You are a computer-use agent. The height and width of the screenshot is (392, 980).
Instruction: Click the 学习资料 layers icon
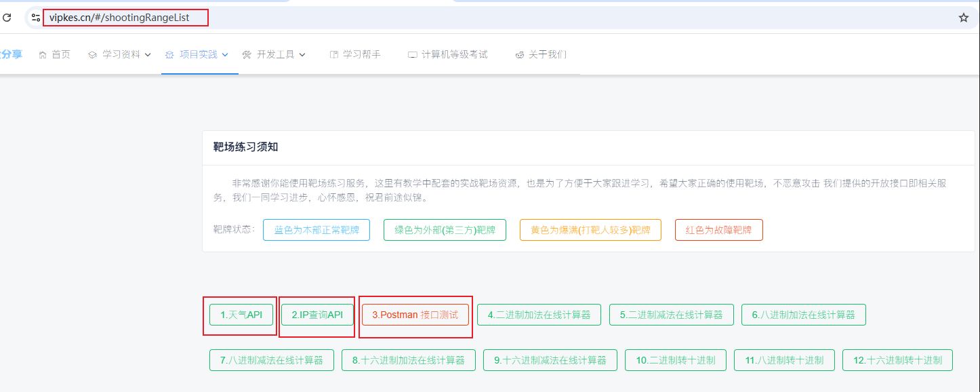[x=93, y=54]
